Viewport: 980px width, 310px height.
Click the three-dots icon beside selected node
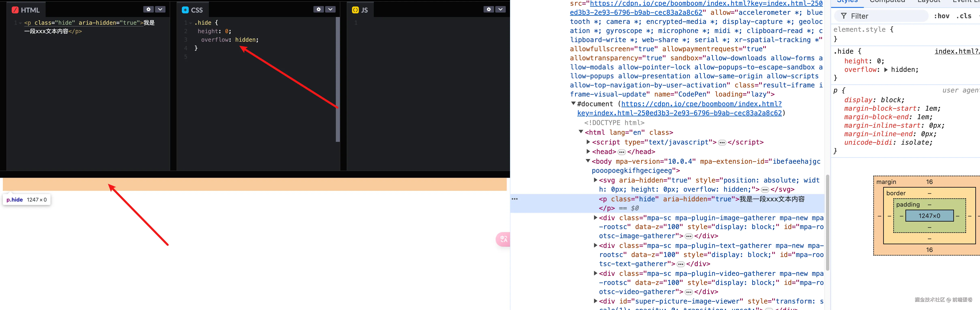[x=514, y=199]
